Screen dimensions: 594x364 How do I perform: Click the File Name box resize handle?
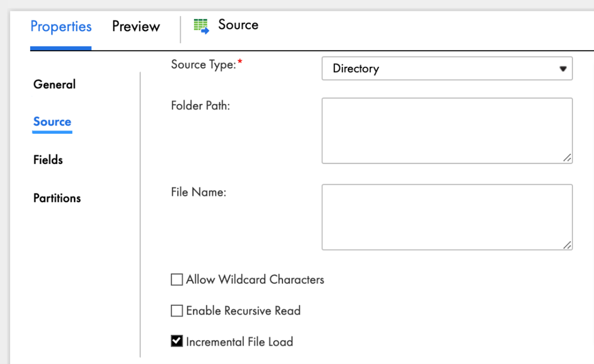(x=567, y=245)
